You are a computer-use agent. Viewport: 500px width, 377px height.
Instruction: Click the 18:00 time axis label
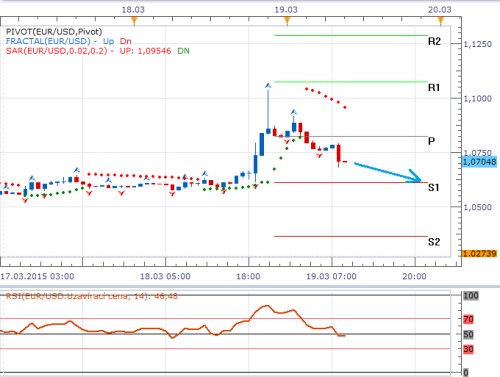[x=248, y=276]
